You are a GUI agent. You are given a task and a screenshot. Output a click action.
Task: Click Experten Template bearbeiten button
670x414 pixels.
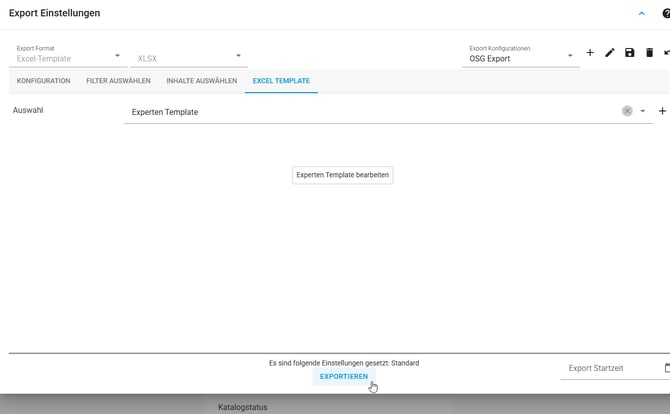pos(343,175)
